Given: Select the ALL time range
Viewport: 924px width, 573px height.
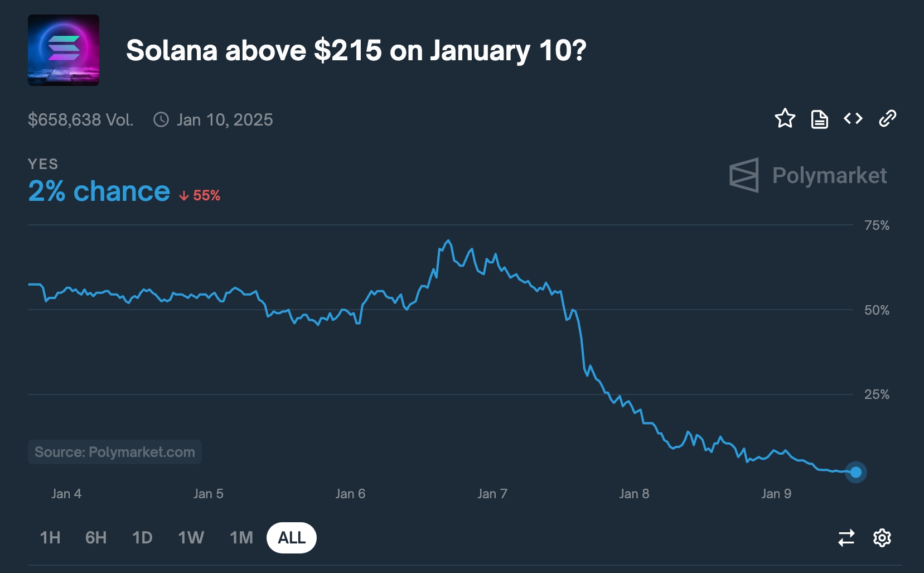Looking at the screenshot, I should [292, 538].
